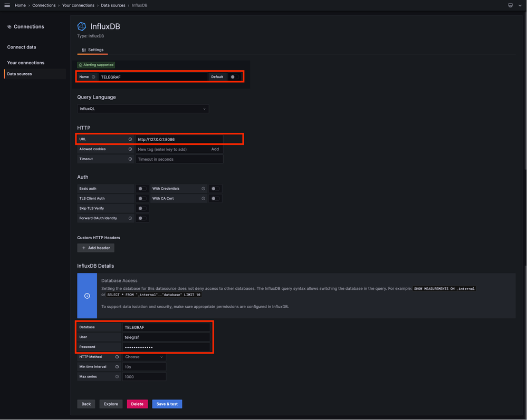Click the Save & test button

point(167,404)
